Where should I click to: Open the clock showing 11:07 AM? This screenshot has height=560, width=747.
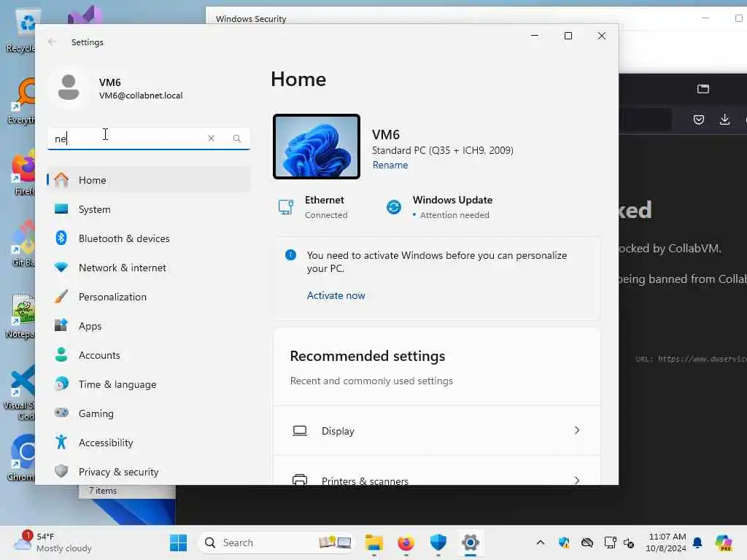[x=666, y=542]
